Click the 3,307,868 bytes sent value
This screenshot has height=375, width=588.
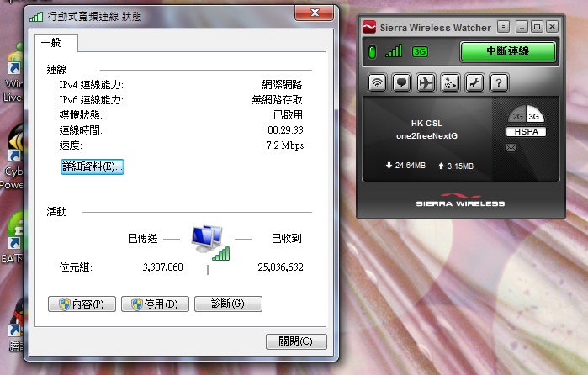point(162,267)
